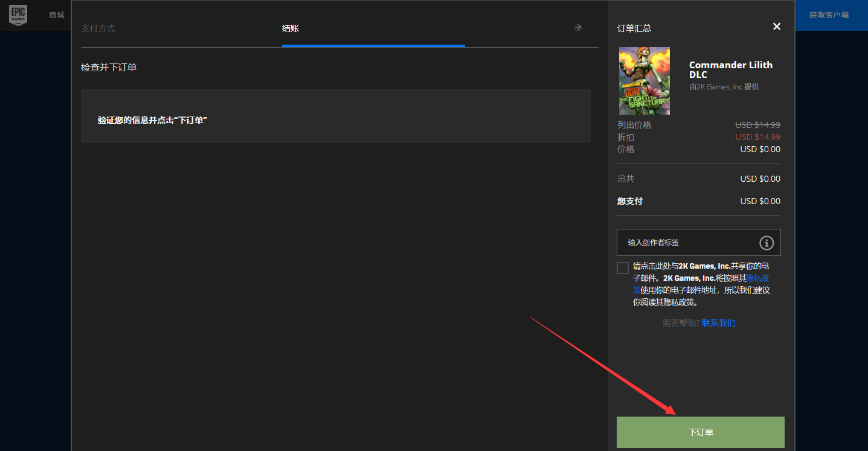Viewport: 868px width, 451px height.
Task: Click the 列出价格 label
Action: (x=634, y=125)
